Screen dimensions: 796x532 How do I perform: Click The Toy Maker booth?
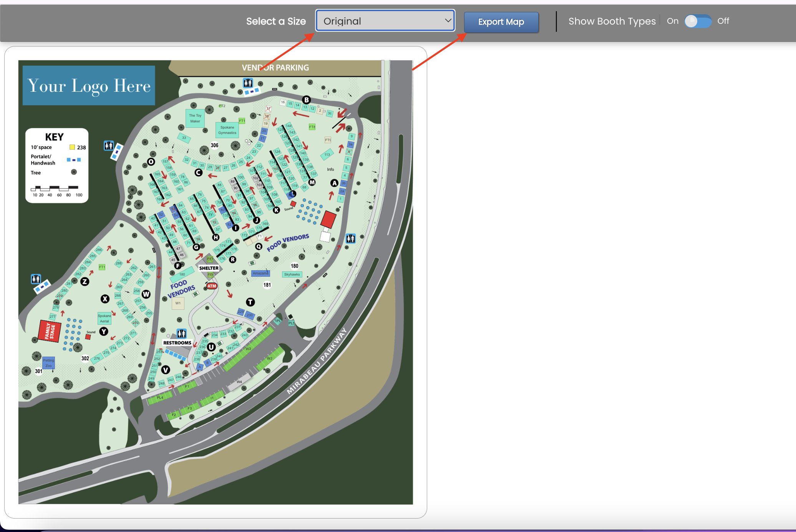[x=195, y=118]
